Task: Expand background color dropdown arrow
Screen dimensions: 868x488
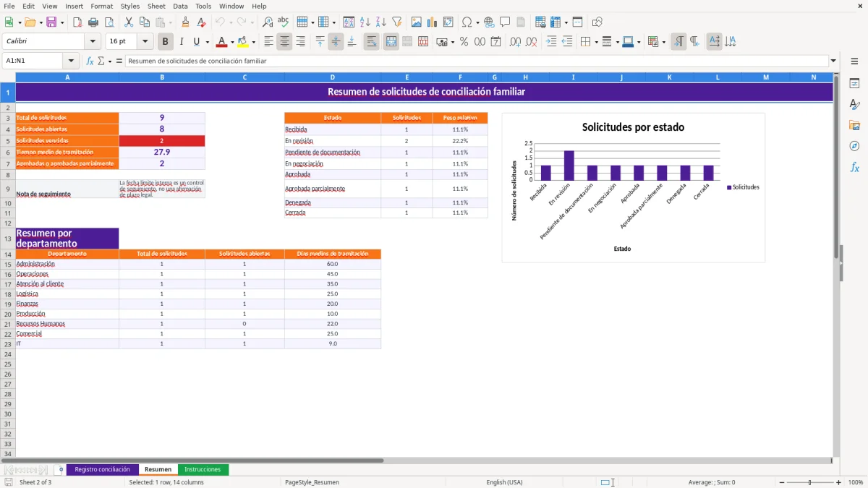Action: click(253, 42)
